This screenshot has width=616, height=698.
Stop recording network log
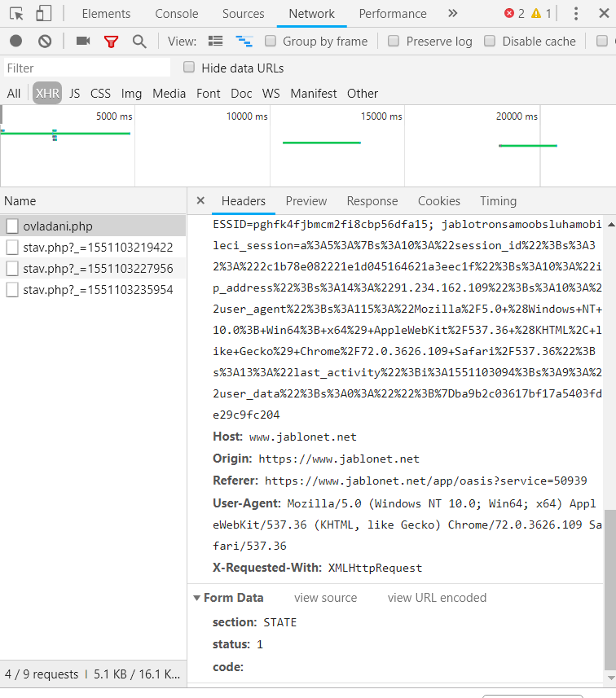click(16, 41)
